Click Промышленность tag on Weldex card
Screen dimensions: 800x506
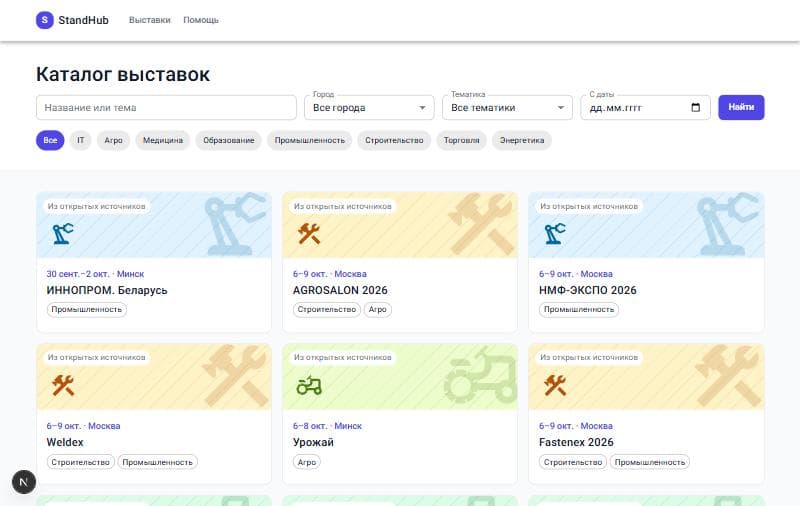[158, 462]
